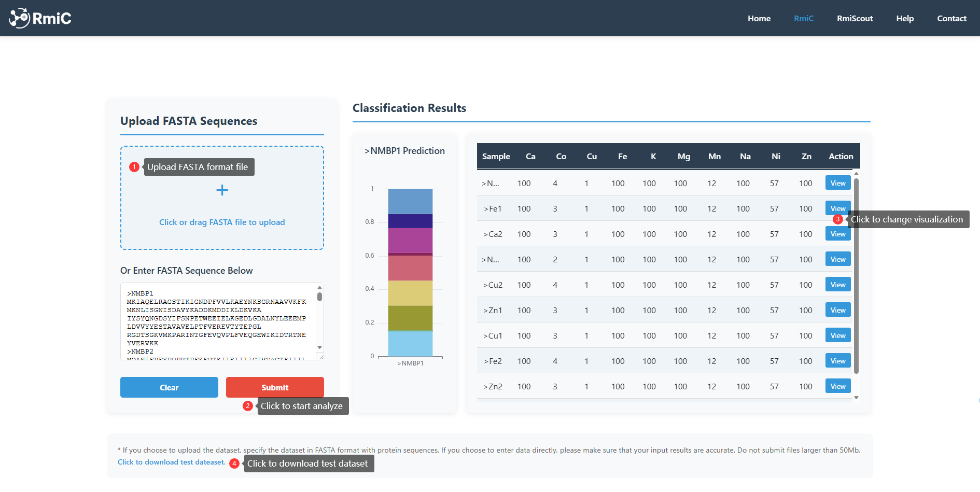Click the Sample column header
Screen dimensions: 980x492
coord(496,156)
